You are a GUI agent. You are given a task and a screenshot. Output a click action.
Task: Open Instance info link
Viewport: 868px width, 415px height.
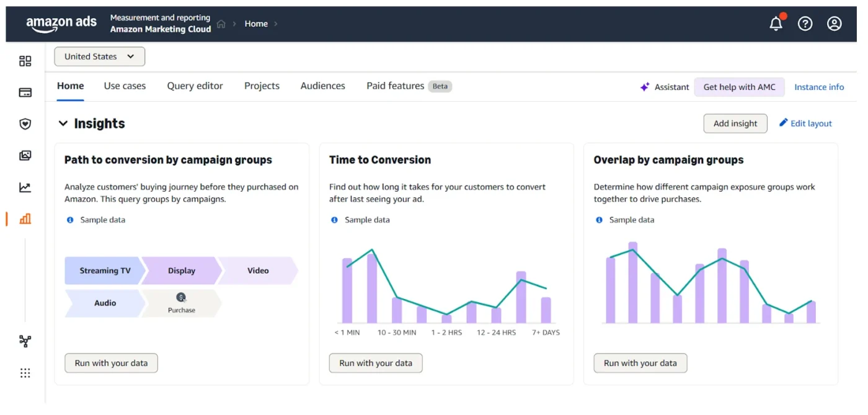click(x=819, y=87)
